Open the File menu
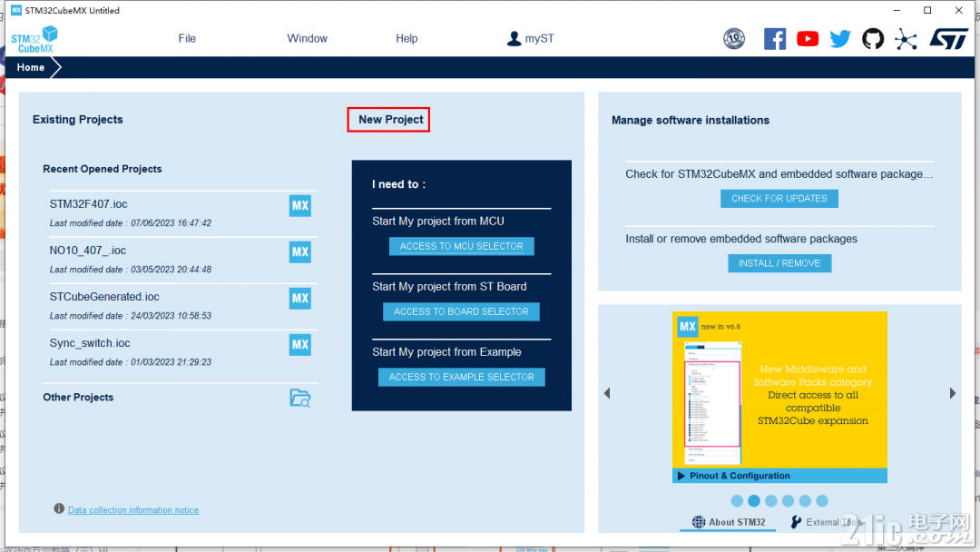Screen dimensions: 980x552 pos(187,39)
